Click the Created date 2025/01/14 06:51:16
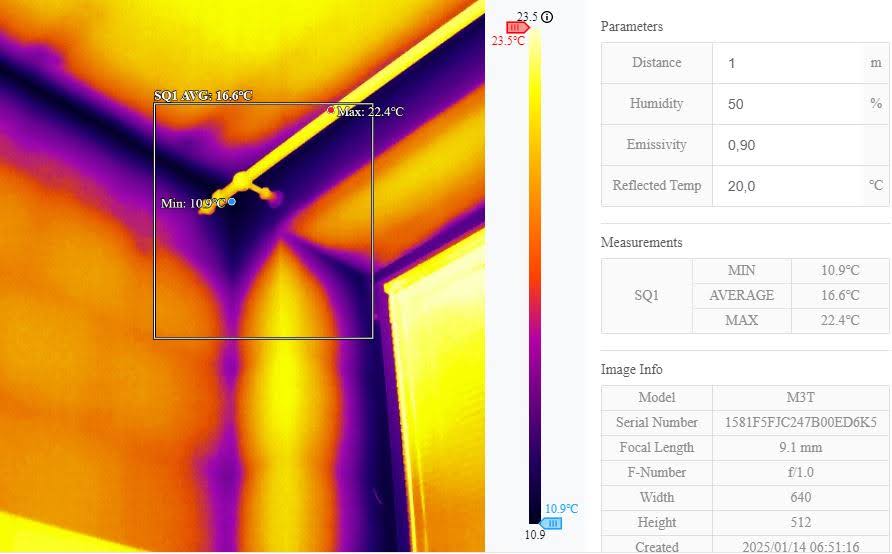Viewport: 892px width, 554px height. [800, 546]
